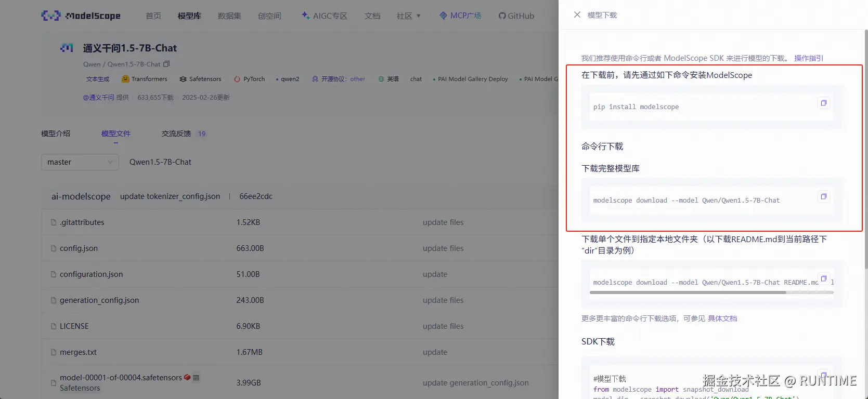The width and height of the screenshot is (868, 399).
Task: Copy the full model download command
Action: (823, 196)
